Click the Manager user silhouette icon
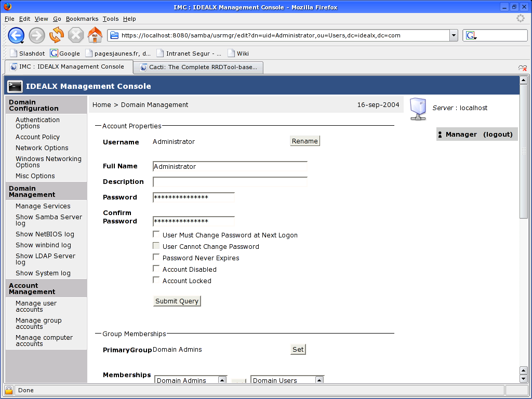Screen dimensions: 532x399 441,134
